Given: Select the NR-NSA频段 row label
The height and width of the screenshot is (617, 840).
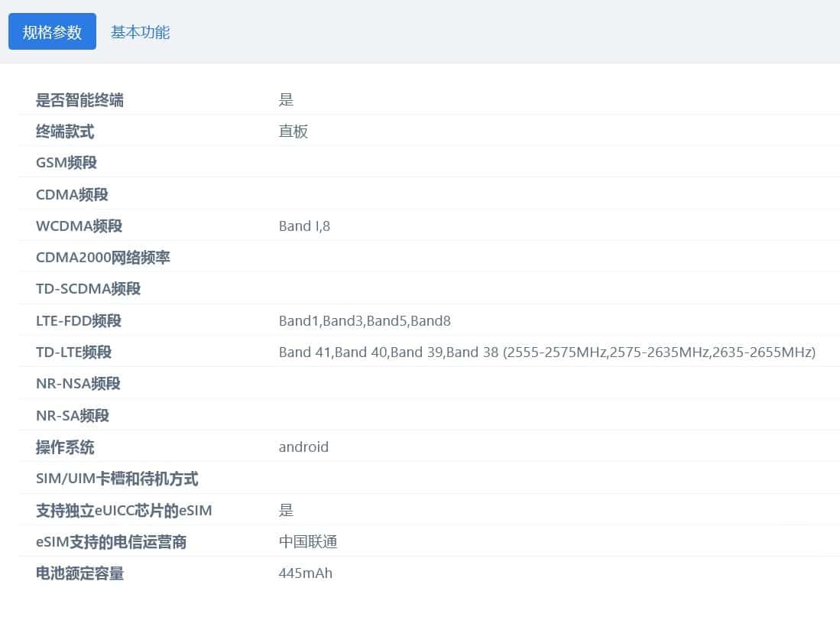Looking at the screenshot, I should [78, 384].
